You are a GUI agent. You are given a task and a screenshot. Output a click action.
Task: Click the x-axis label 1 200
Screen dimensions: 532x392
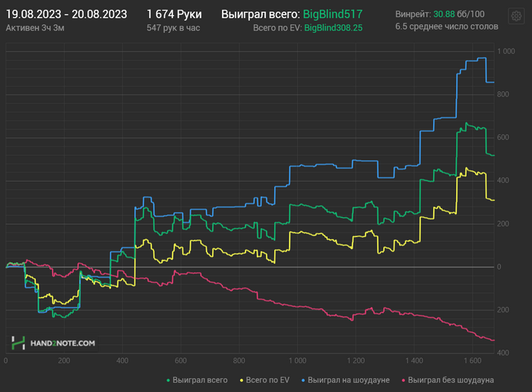[x=356, y=360]
